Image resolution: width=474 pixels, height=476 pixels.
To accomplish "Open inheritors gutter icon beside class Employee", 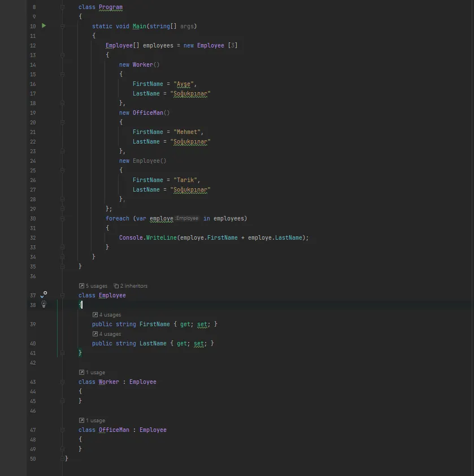I will pos(44,295).
